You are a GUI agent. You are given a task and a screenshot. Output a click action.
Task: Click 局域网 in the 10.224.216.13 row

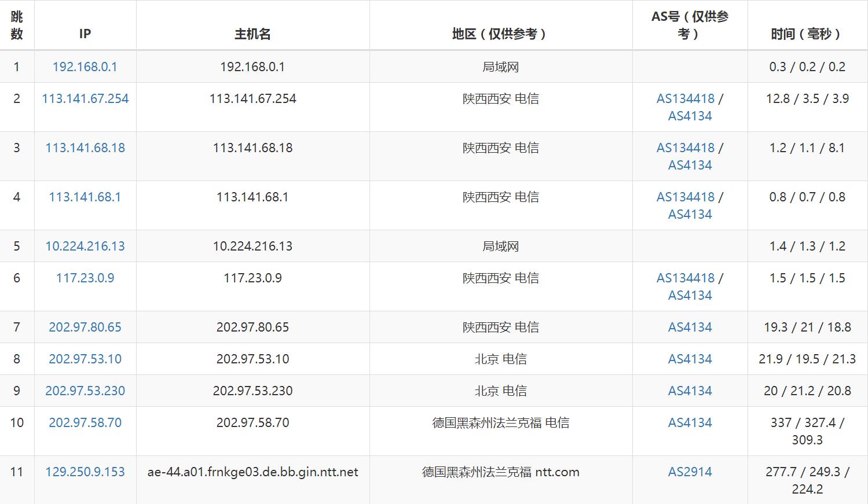501,246
